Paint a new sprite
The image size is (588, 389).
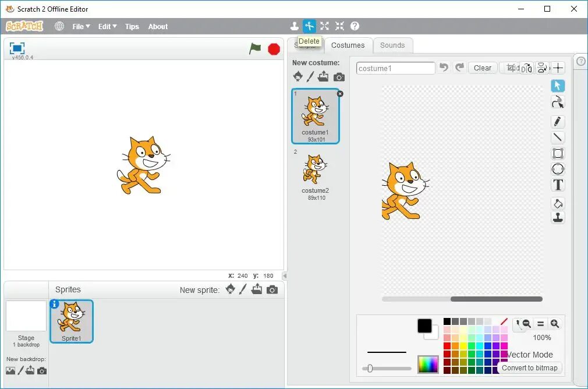pos(243,289)
